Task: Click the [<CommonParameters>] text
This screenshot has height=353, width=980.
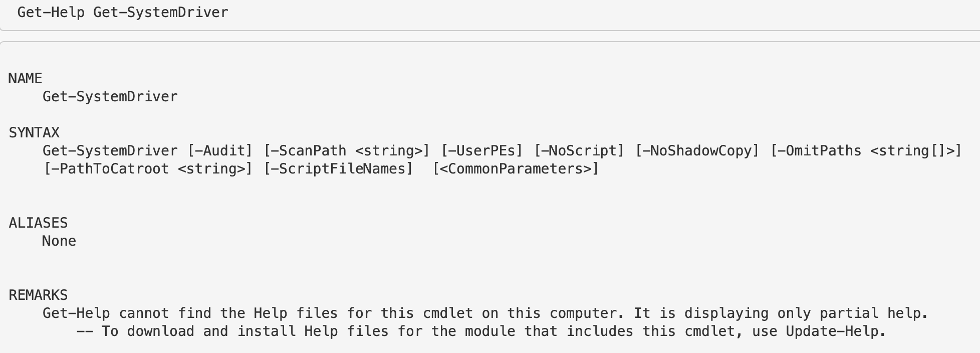Action: click(x=516, y=169)
